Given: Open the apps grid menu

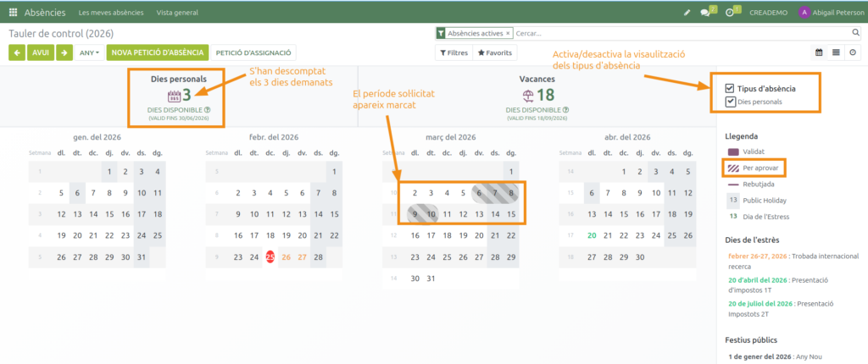Looking at the screenshot, I should click(x=12, y=13).
